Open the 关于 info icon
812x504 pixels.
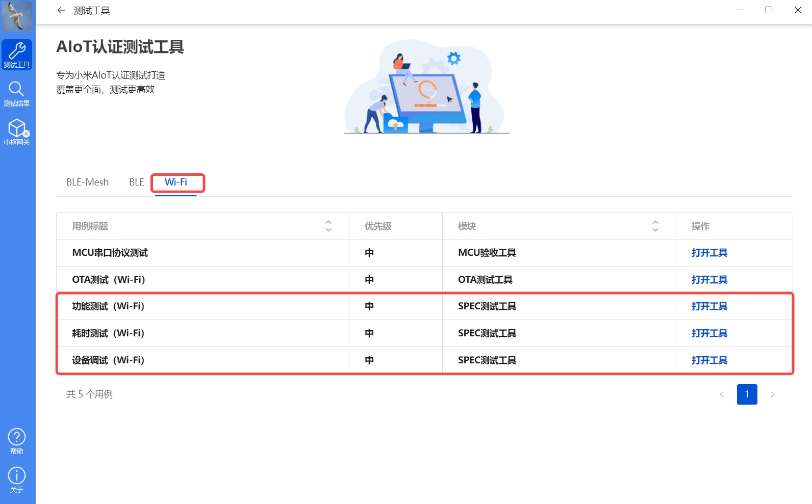tap(17, 480)
